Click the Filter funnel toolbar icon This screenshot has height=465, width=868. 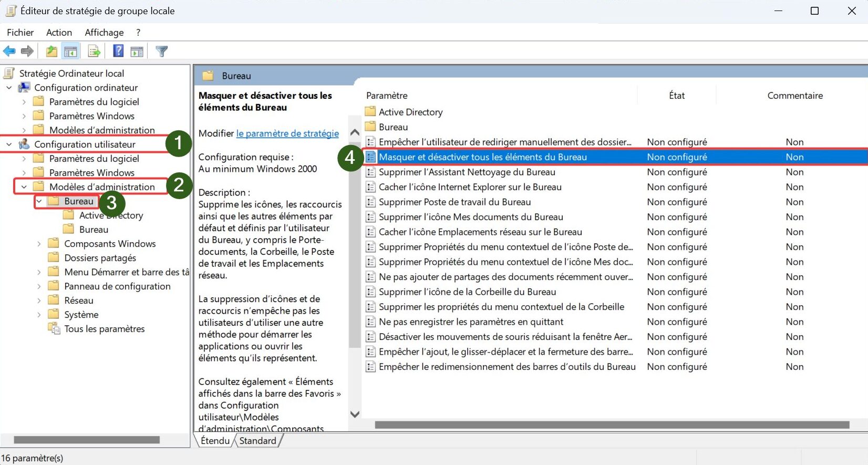[x=162, y=51]
